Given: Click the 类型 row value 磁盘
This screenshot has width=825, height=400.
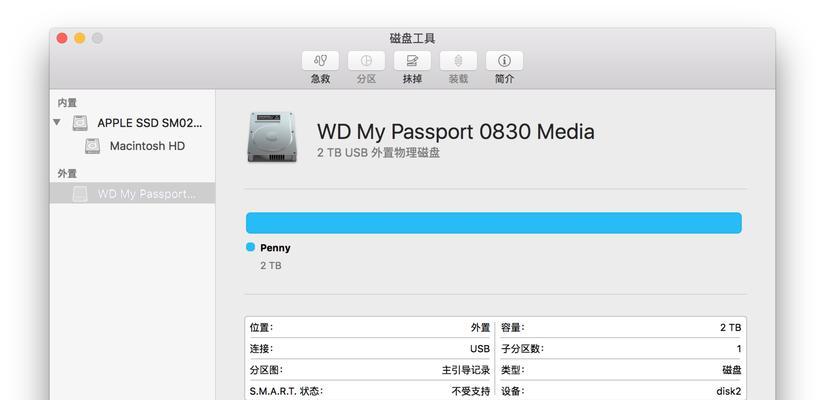Looking at the screenshot, I should 732,370.
